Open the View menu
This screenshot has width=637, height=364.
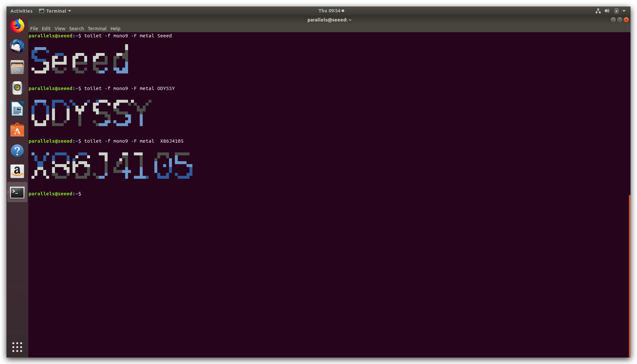tap(60, 29)
